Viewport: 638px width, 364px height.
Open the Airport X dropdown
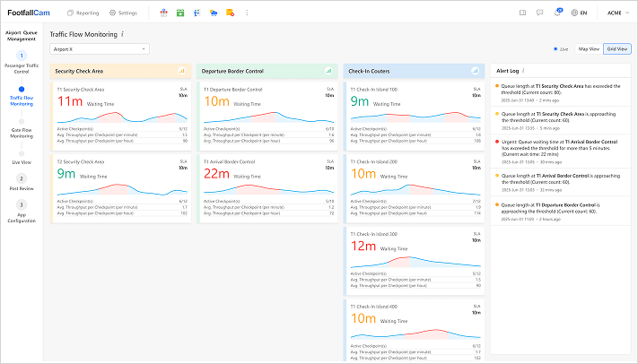pos(99,48)
